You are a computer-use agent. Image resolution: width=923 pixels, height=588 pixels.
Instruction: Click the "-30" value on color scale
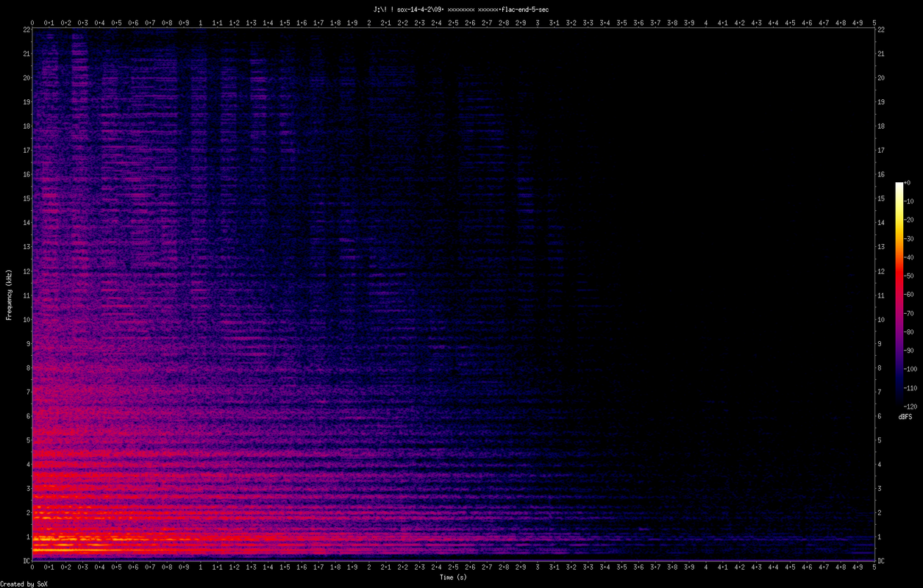910,238
